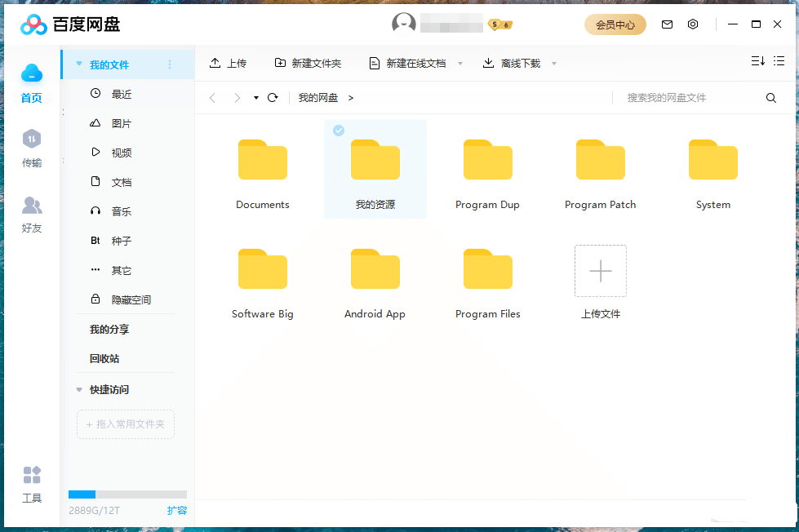
Task: Click the storage capacity progress bar
Action: click(127, 494)
